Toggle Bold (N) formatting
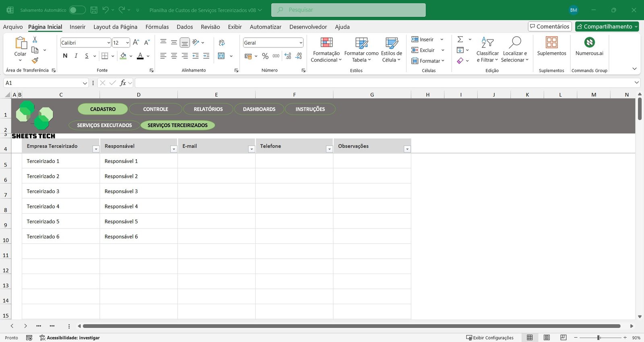644x342 pixels. tap(65, 56)
